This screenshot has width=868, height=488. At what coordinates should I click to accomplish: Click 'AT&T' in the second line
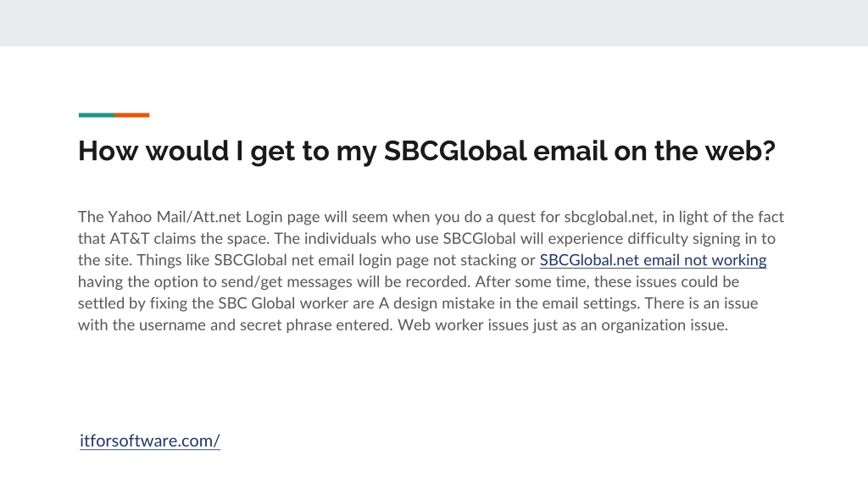(130, 238)
